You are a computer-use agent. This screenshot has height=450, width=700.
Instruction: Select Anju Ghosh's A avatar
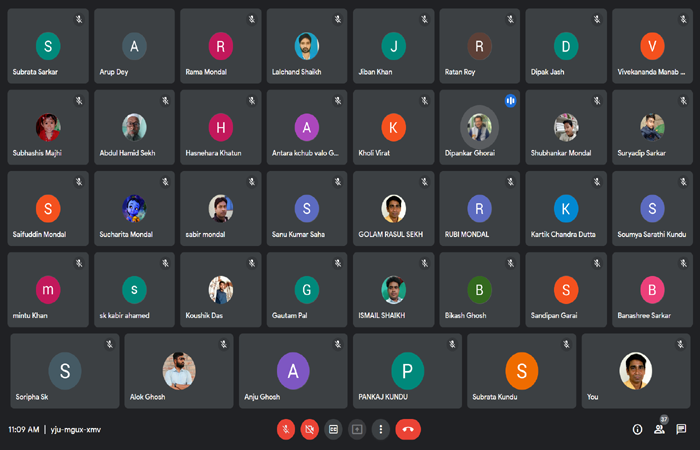[293, 371]
